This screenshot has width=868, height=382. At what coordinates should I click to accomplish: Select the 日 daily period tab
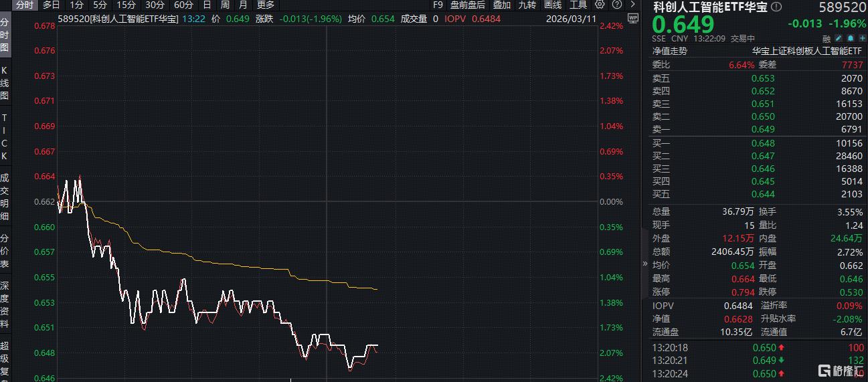tap(207, 5)
